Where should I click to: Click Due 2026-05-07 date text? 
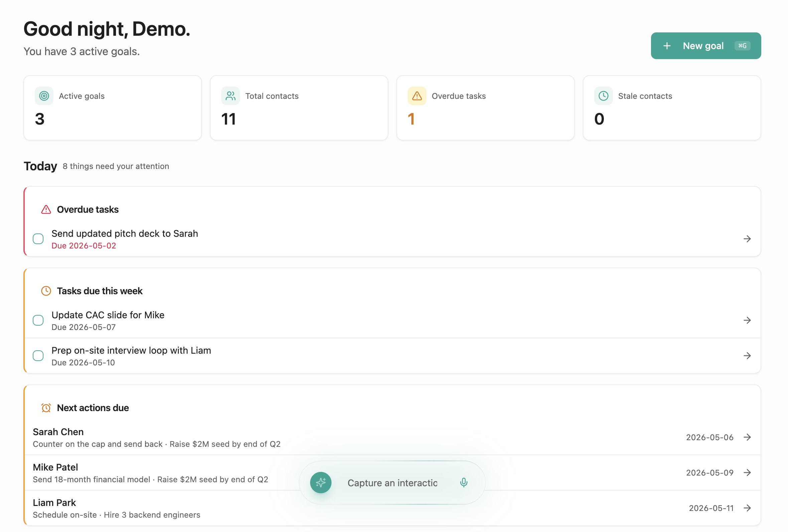click(84, 327)
